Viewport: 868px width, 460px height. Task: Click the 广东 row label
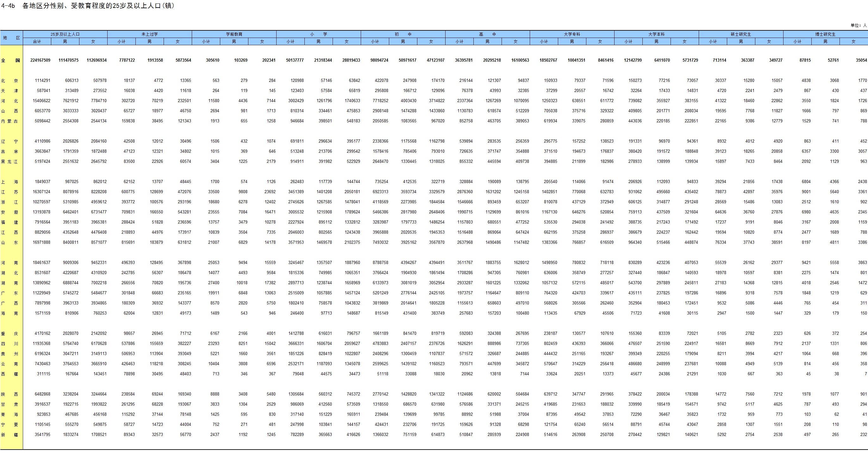coord(9,293)
